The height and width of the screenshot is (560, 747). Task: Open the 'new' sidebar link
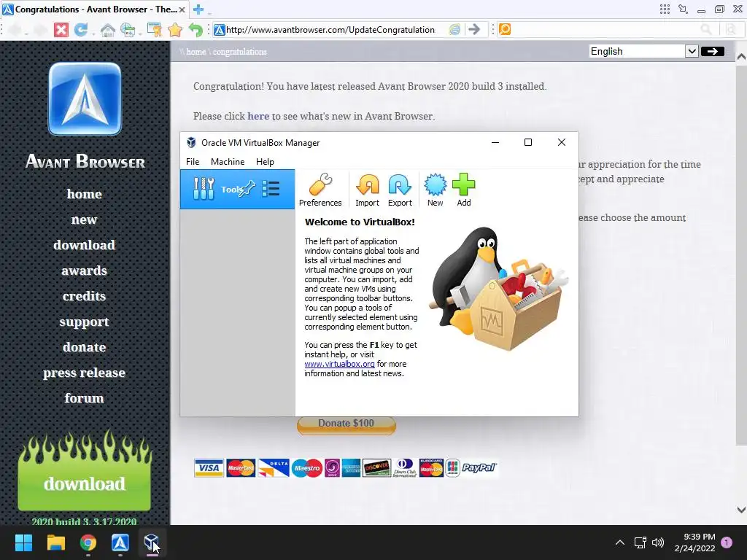[x=85, y=219]
